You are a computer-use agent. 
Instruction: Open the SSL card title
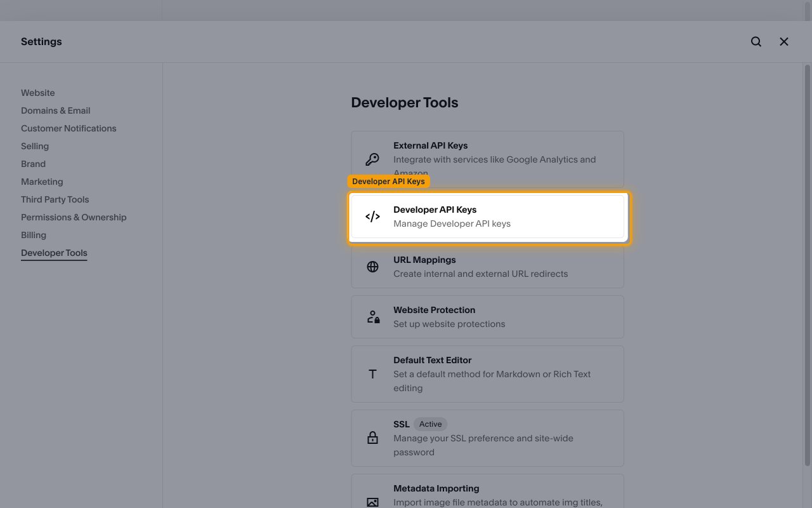(x=402, y=424)
